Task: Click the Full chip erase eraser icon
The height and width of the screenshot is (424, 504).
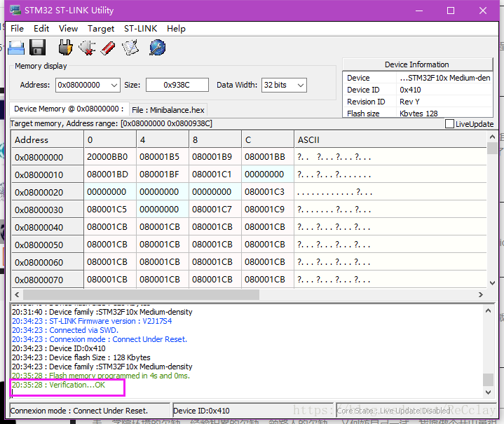Action: click(108, 48)
